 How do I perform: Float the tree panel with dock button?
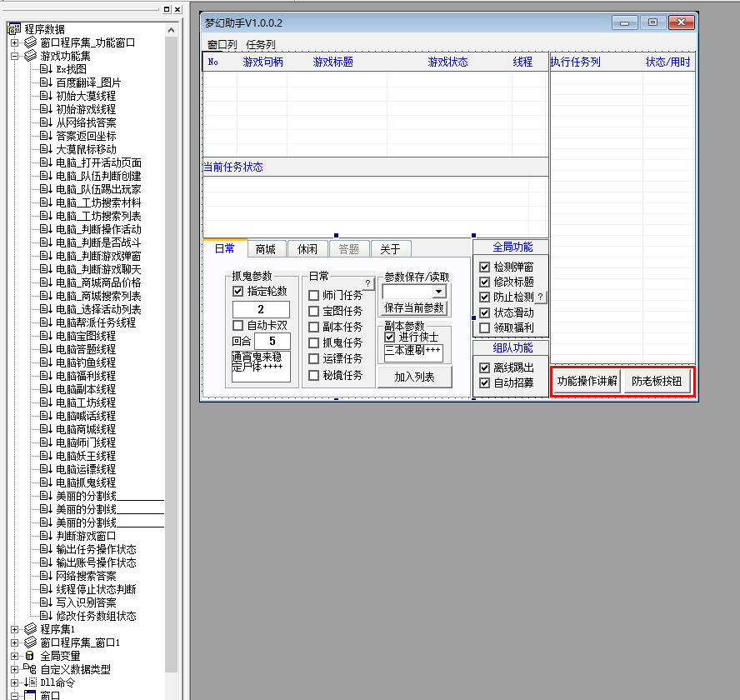tap(166, 9)
